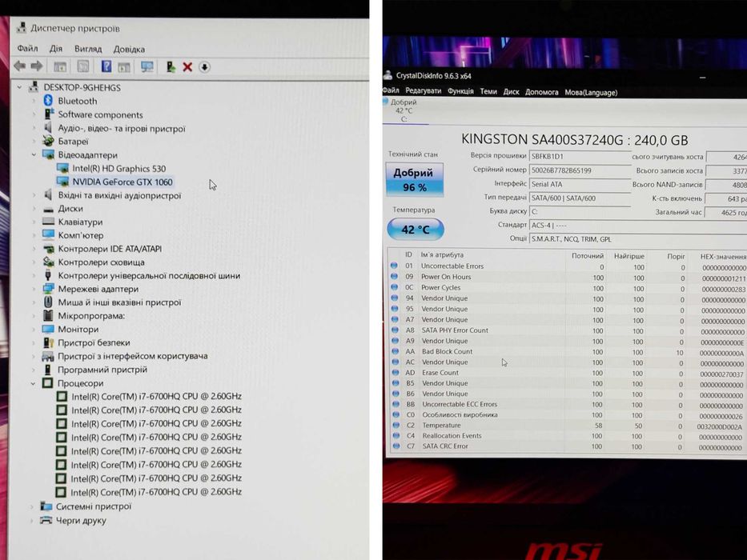Select the Bluetooth device category
Screen dimensions: 747x560
coord(78,101)
